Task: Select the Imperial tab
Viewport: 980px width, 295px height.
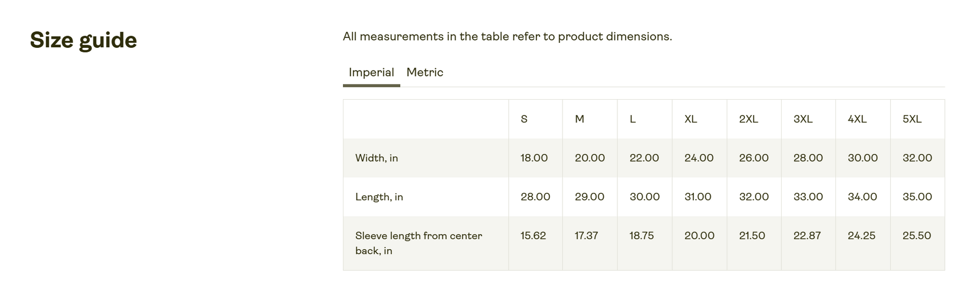Action: click(x=371, y=72)
